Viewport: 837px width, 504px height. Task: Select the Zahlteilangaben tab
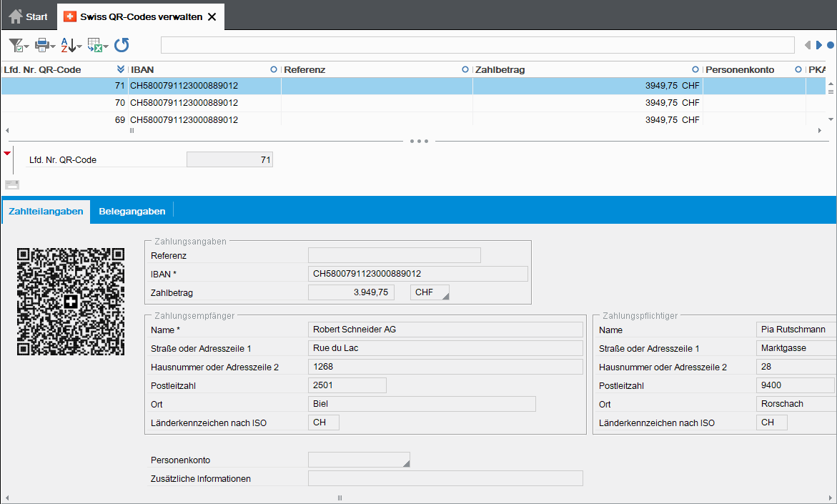pyautogui.click(x=46, y=211)
